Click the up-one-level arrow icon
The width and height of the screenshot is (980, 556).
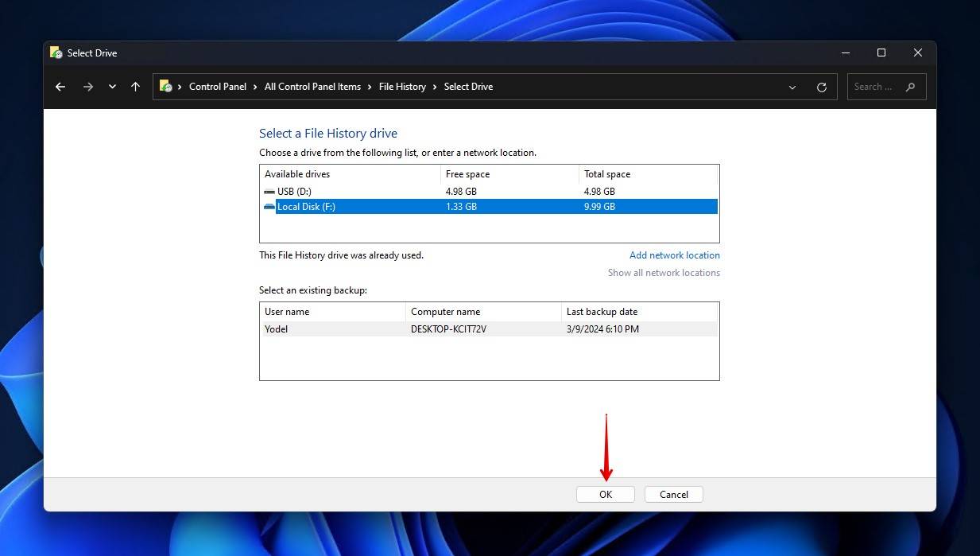click(135, 87)
